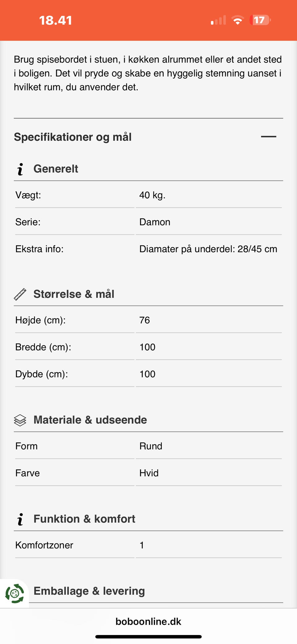The width and height of the screenshot is (297, 644).
Task: Tap the cellular signal bars
Action: (x=218, y=20)
